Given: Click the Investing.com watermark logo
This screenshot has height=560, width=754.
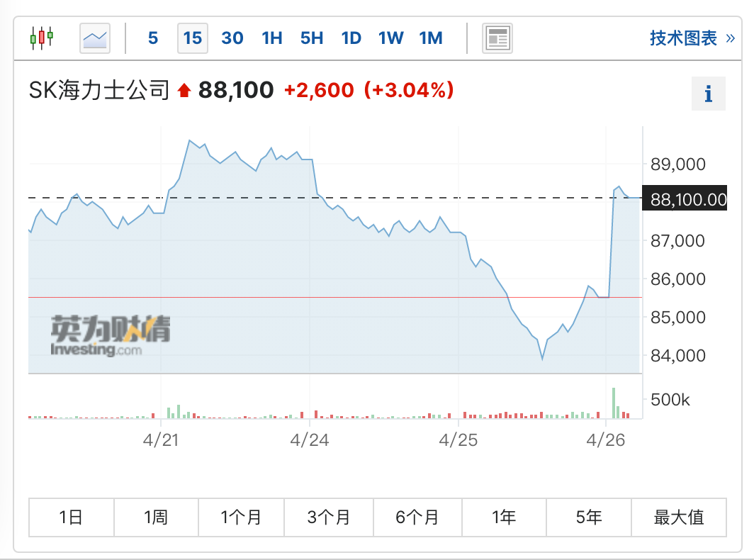Looking at the screenshot, I should [110, 336].
